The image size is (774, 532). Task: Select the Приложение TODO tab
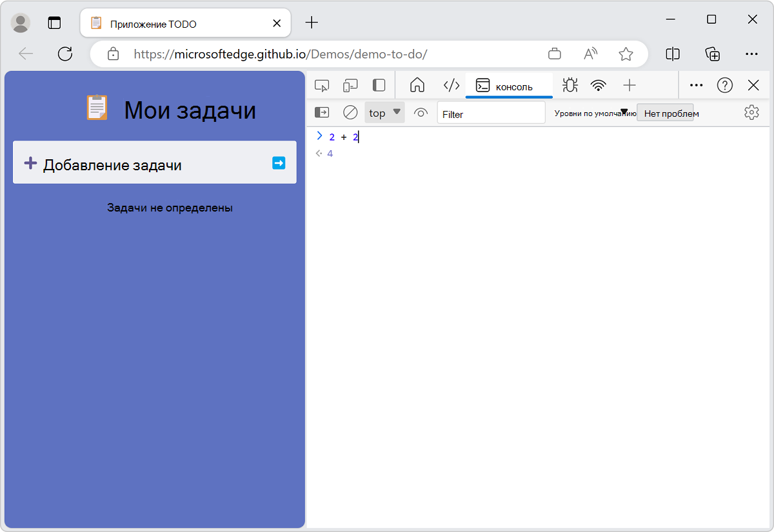point(186,23)
